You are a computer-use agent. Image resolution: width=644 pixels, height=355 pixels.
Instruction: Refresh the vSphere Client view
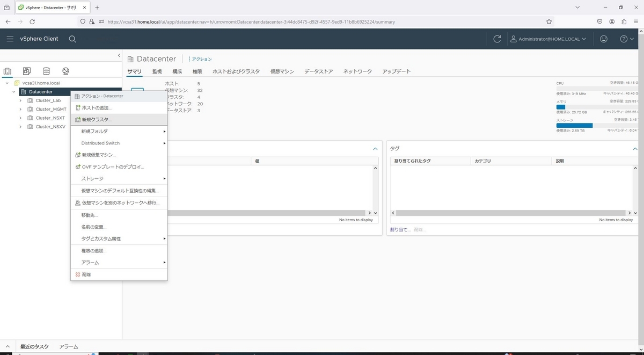[497, 39]
